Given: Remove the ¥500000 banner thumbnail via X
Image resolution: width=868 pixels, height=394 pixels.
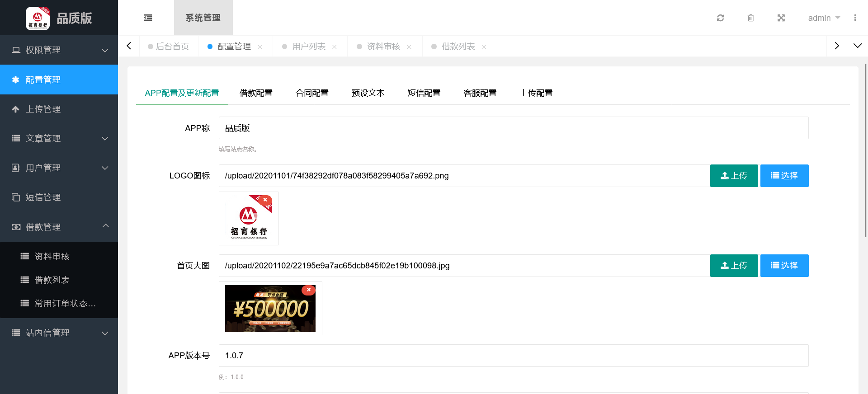Looking at the screenshot, I should (x=309, y=290).
